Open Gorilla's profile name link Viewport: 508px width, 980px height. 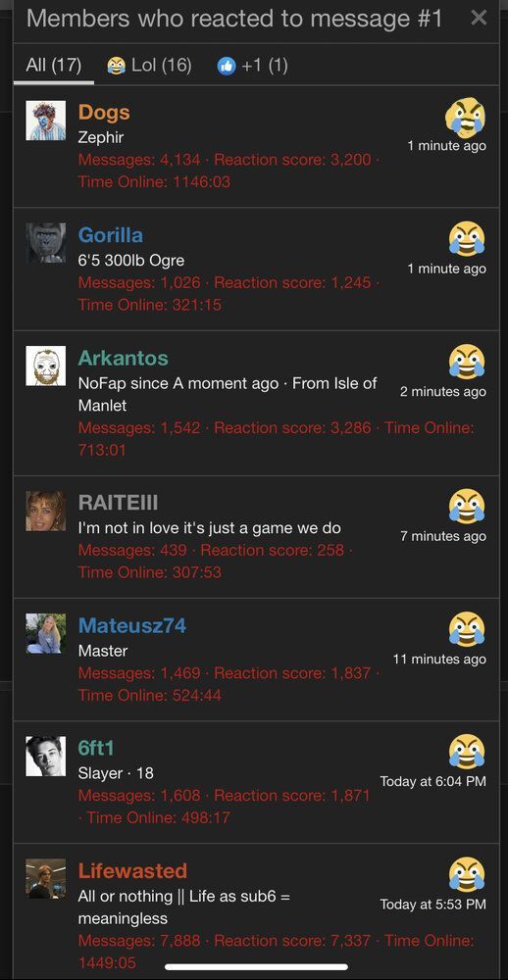pos(110,235)
